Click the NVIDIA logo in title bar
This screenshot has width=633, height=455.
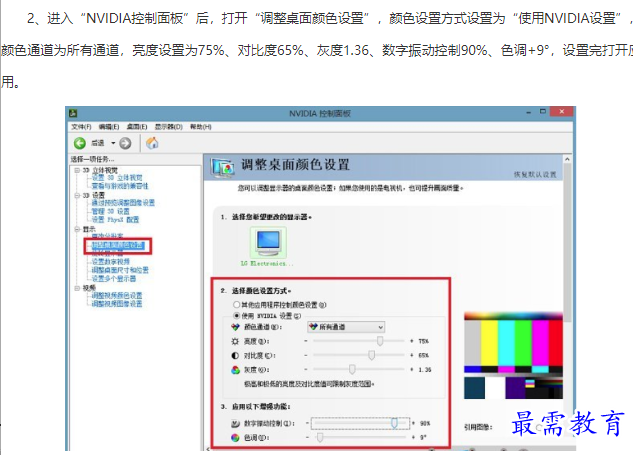click(73, 113)
